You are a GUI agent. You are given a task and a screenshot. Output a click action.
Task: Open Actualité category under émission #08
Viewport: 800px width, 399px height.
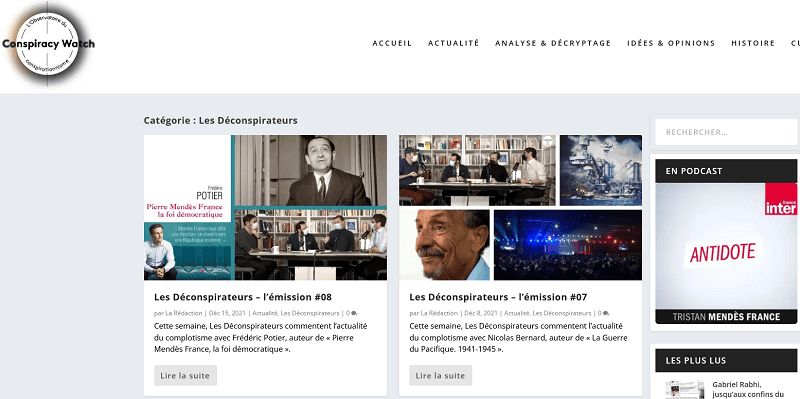265,313
